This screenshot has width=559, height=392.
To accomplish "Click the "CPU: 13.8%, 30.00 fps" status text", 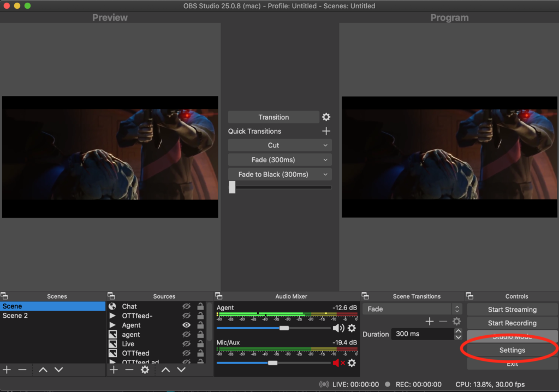I will click(x=490, y=384).
